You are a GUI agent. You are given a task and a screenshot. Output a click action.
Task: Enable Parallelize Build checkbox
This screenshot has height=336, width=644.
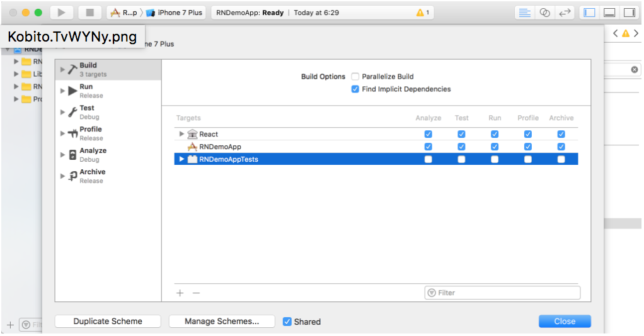coord(355,76)
